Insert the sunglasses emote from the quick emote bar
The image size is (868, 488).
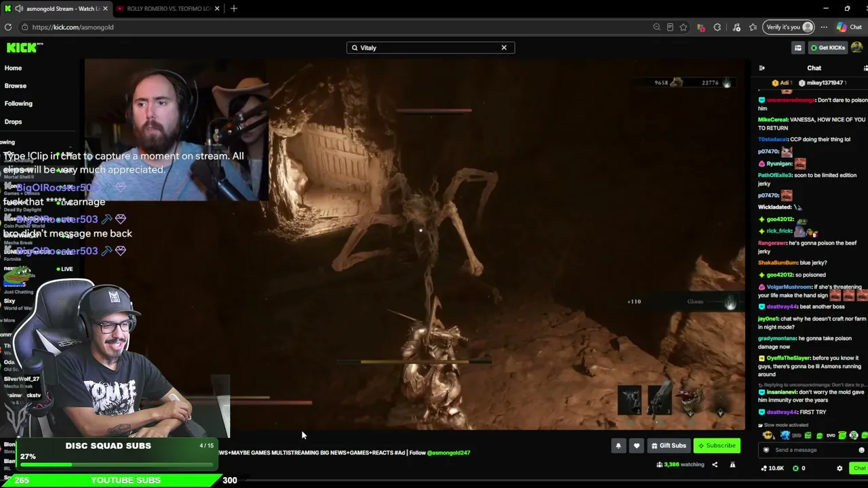(x=768, y=435)
